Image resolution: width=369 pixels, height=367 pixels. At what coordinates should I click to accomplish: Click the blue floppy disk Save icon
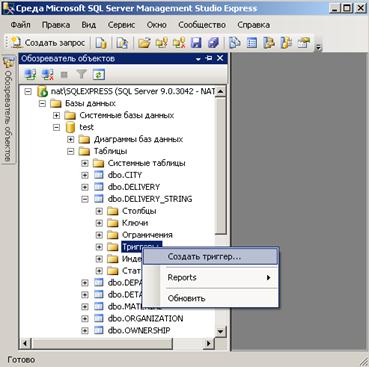pos(196,43)
